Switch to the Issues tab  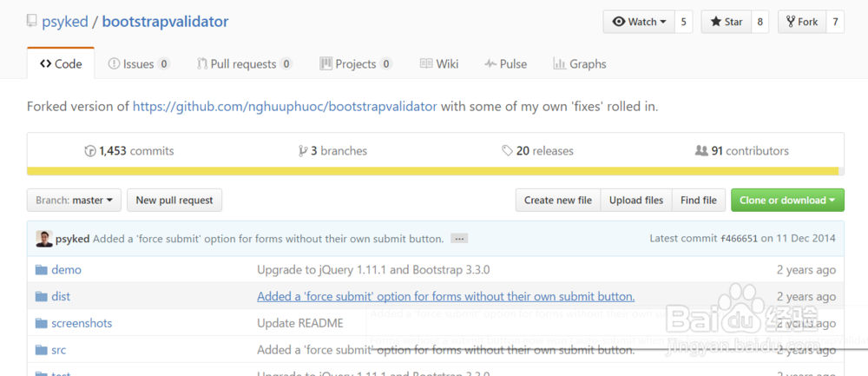pyautogui.click(x=139, y=63)
